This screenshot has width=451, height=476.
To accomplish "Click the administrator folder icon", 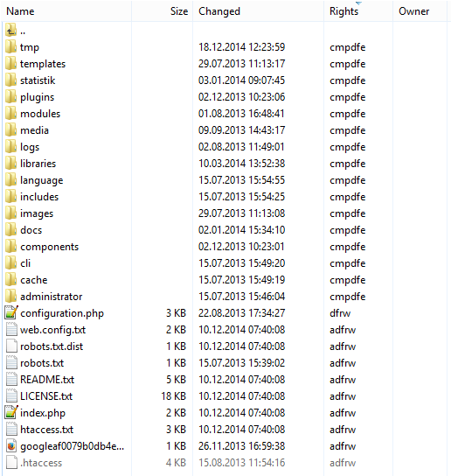I will [11, 296].
